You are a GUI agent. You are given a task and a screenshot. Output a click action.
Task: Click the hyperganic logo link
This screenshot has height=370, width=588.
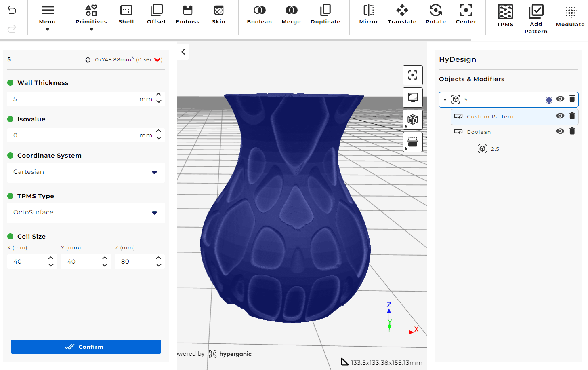[x=230, y=354]
